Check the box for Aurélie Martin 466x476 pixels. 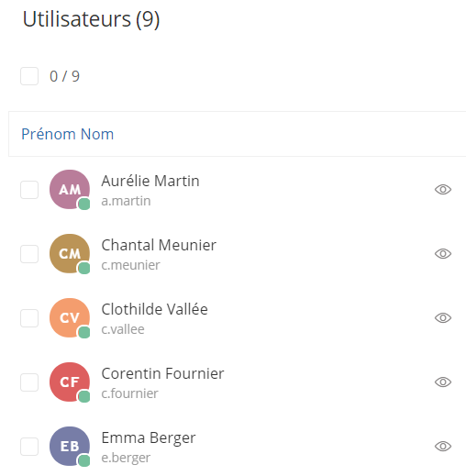pyautogui.click(x=29, y=190)
